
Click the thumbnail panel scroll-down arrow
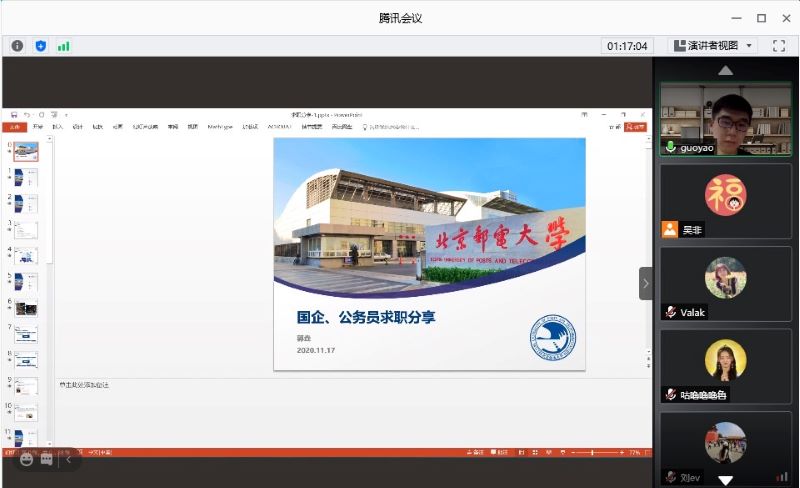(x=49, y=443)
